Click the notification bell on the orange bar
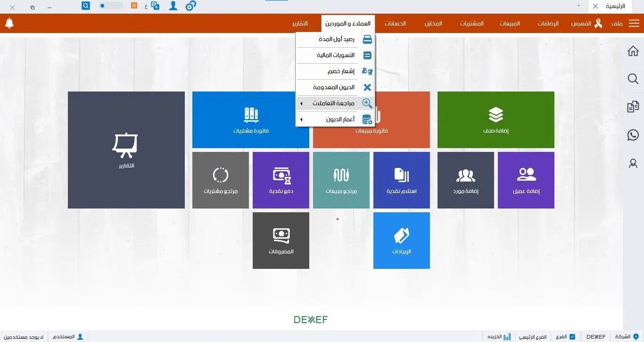This screenshot has height=342, width=644. tap(9, 23)
